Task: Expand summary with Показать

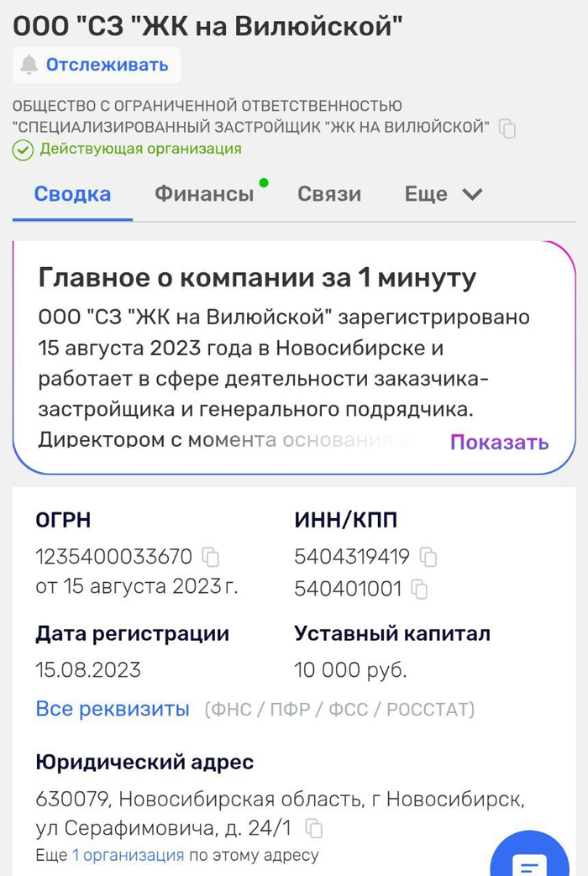Action: click(x=499, y=442)
